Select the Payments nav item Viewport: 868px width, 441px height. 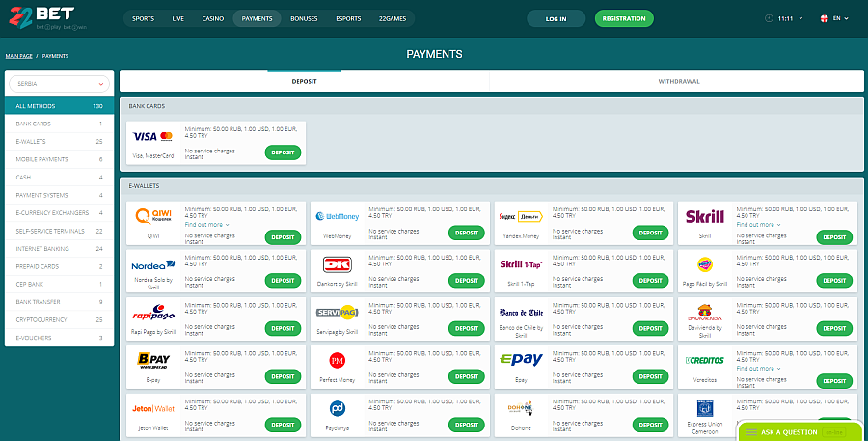tap(257, 18)
